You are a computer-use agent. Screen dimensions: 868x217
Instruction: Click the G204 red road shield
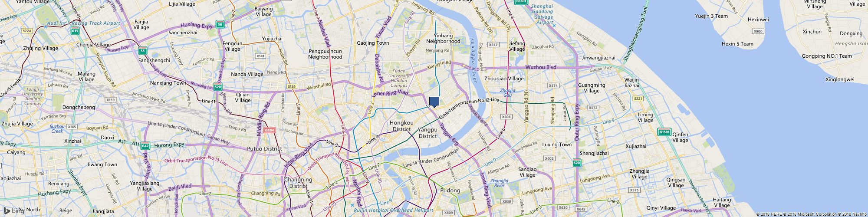[270, 130]
